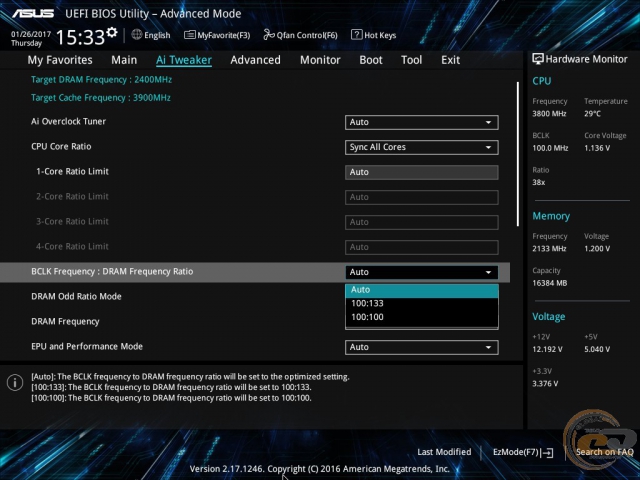Click Last Modified button
The width and height of the screenshot is (640, 480).
point(444,452)
